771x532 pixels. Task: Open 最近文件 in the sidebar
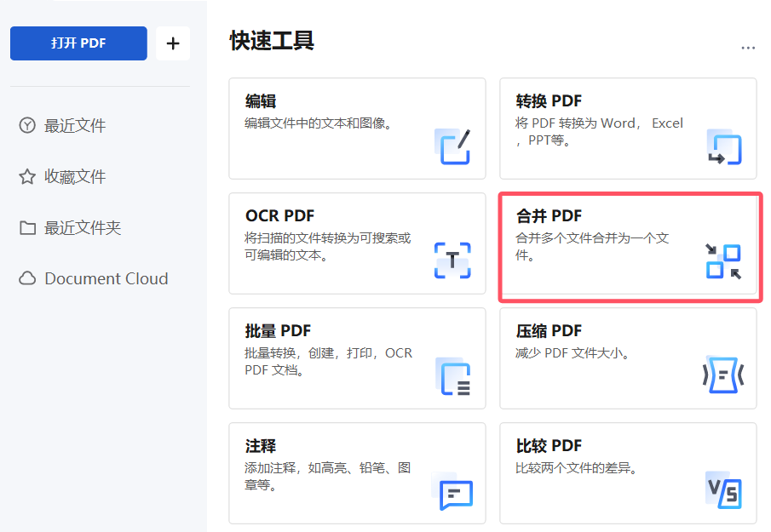coord(75,125)
